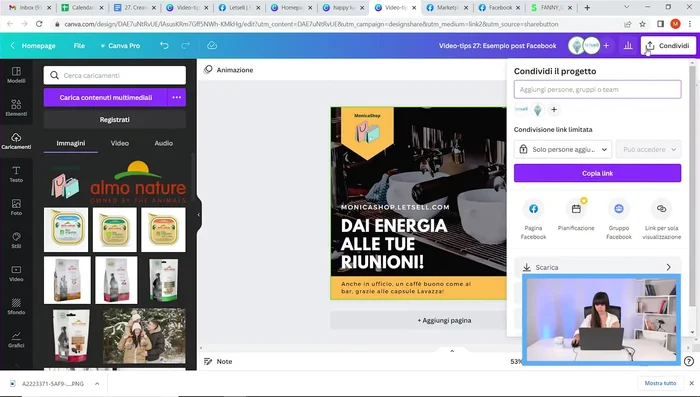Expand the pages drawer chevron
The width and height of the screenshot is (700, 397).
coord(452,351)
